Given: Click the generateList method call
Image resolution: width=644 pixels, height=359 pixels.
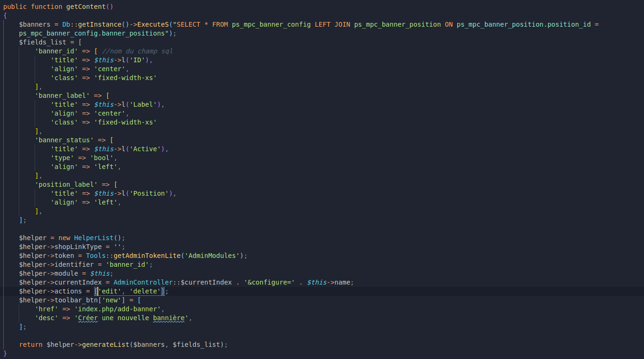Looking at the screenshot, I should (x=106, y=344).
